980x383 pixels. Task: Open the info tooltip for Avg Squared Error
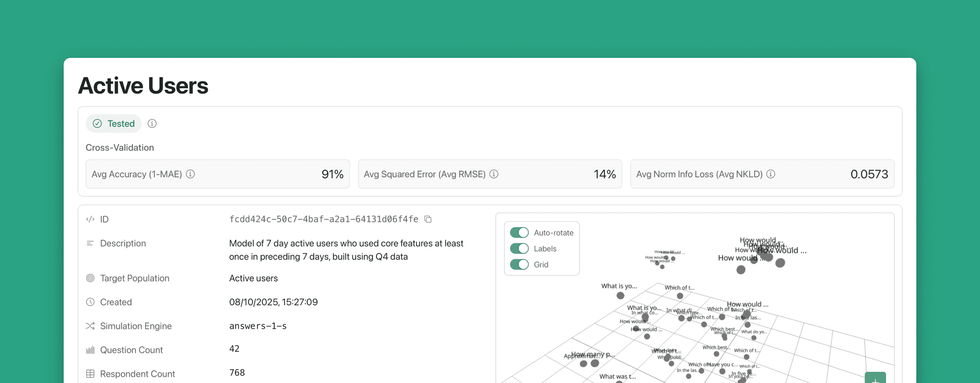point(494,174)
